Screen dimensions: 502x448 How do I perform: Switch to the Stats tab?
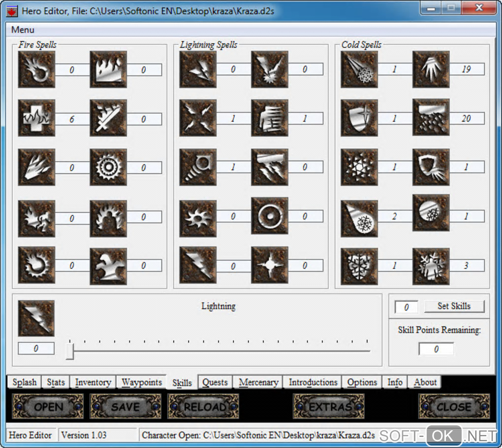tap(56, 382)
